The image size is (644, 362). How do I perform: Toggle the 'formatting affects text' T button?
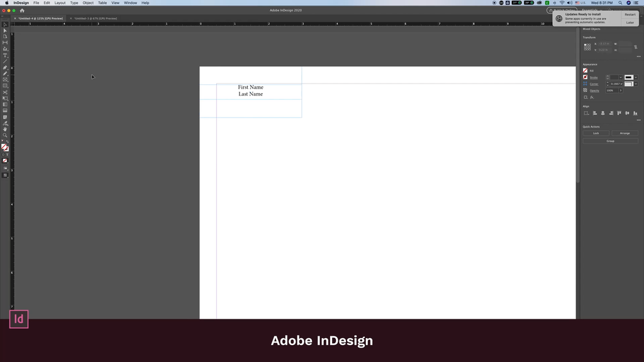pos(8,154)
